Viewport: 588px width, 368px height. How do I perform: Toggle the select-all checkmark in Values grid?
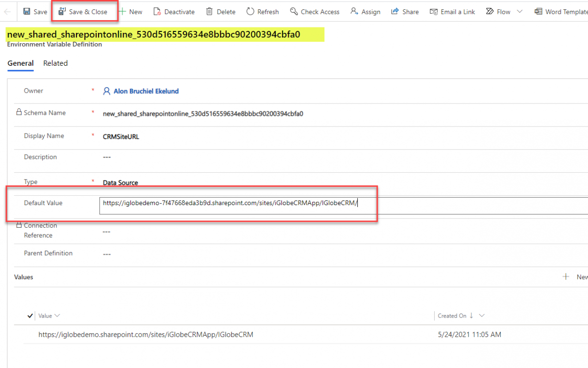tap(31, 316)
